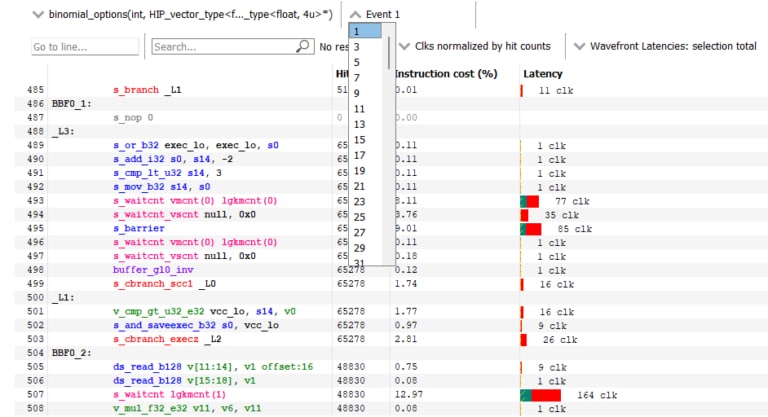The image size is (768, 417).
Task: Click the 2.81 instruction cost value
Action: pos(406,339)
